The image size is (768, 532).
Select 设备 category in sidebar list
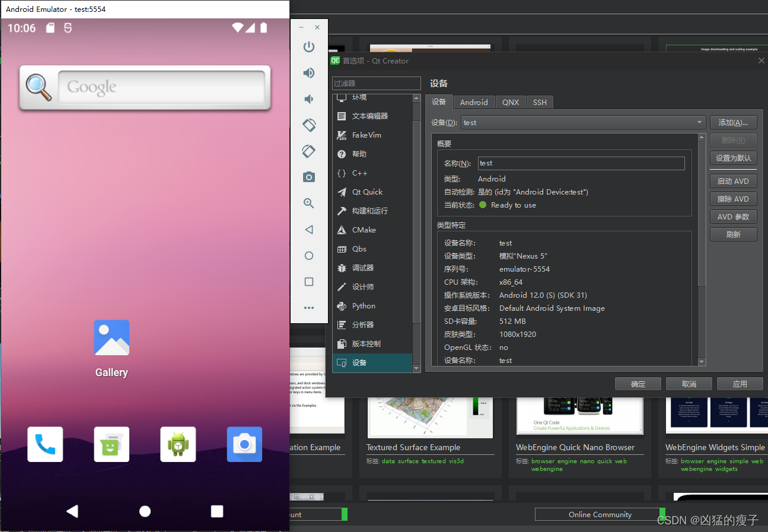(x=372, y=363)
